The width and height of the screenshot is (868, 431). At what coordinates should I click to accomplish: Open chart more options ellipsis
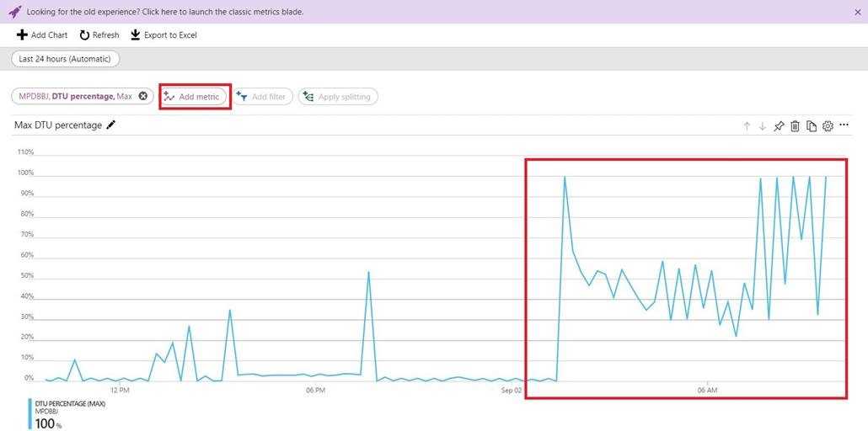[x=844, y=125]
